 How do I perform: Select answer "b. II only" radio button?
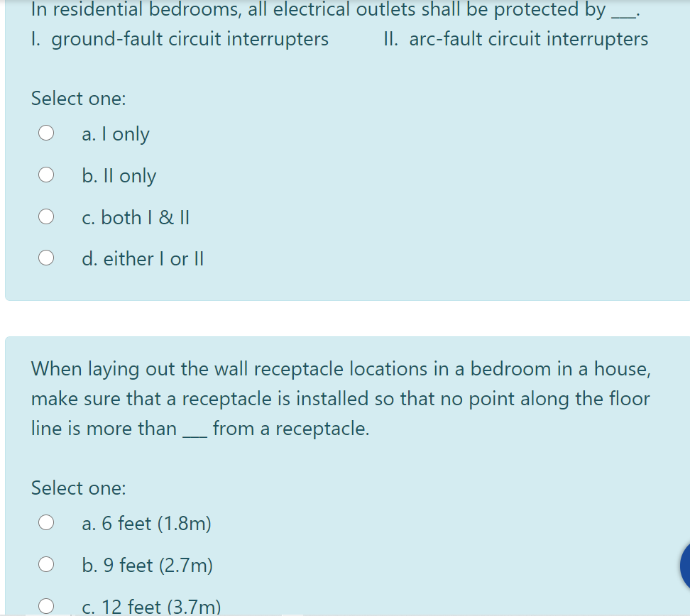coord(45,174)
